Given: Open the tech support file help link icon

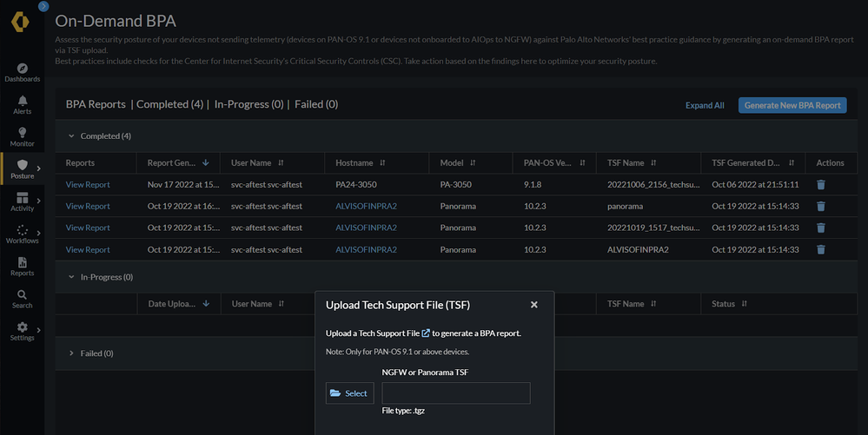Looking at the screenshot, I should [x=426, y=333].
